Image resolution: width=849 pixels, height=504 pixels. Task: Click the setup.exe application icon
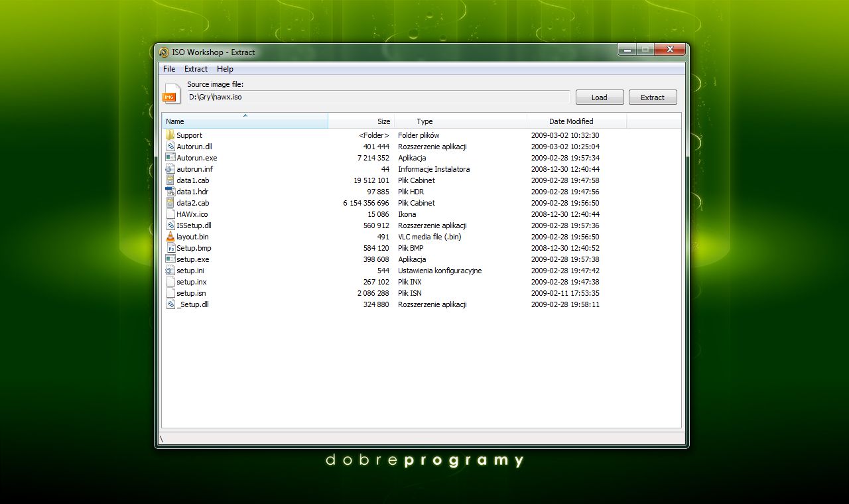coord(170,259)
